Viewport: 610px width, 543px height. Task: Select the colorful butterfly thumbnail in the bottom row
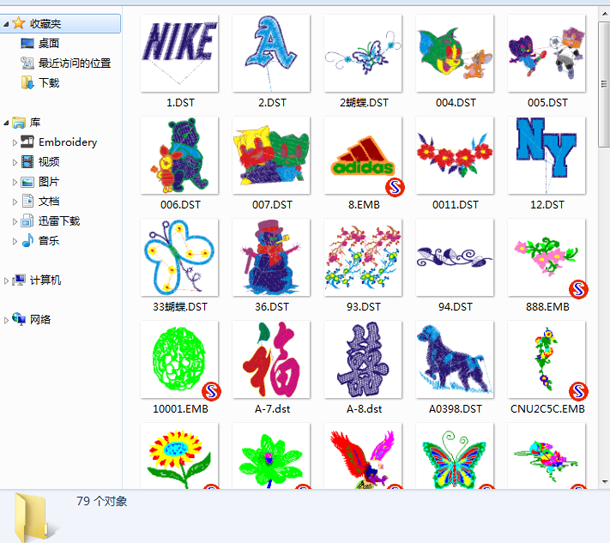click(455, 456)
